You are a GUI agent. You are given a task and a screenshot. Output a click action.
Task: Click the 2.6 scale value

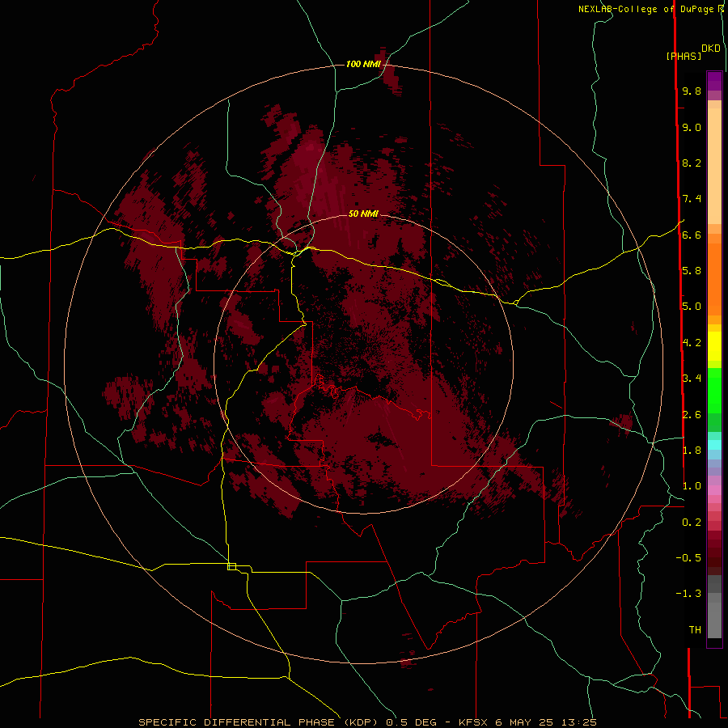click(x=692, y=415)
